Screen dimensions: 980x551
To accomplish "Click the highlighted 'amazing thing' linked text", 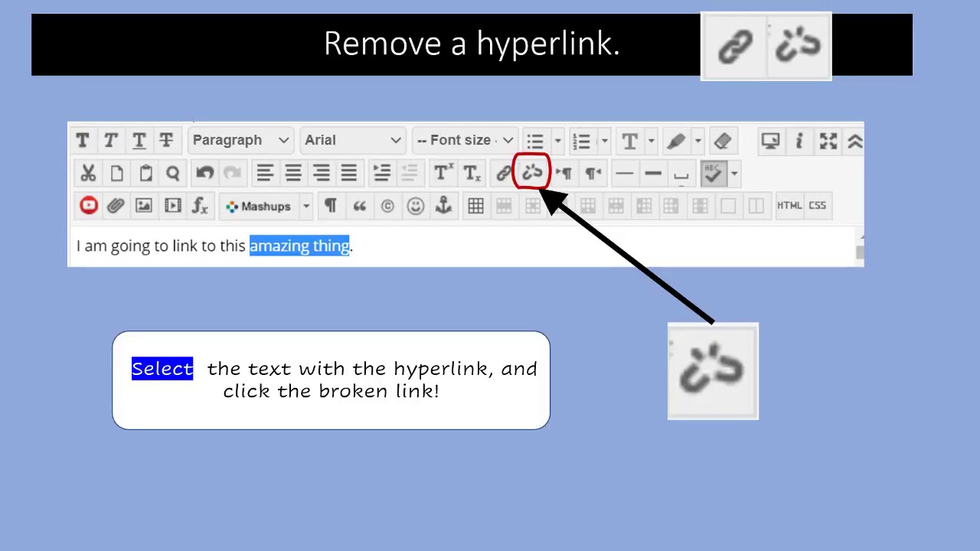I will click(299, 246).
